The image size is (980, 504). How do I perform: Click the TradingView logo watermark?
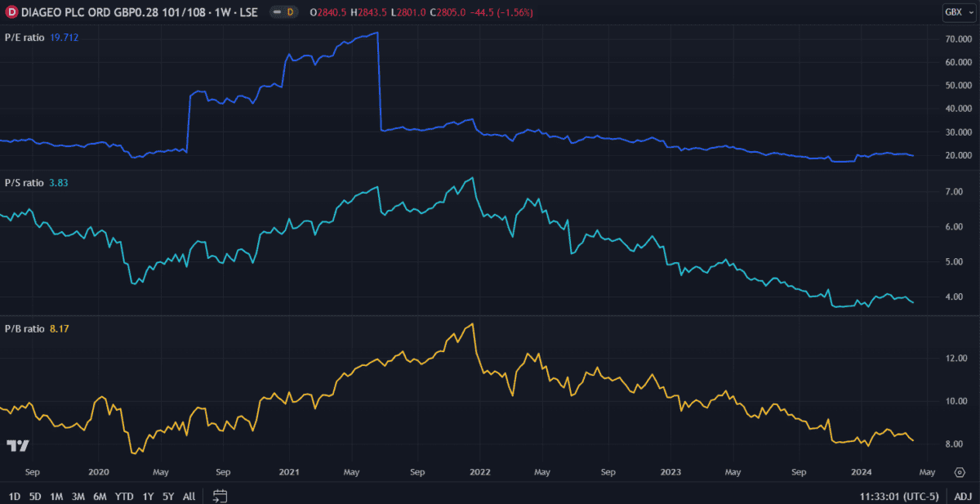coord(18,445)
